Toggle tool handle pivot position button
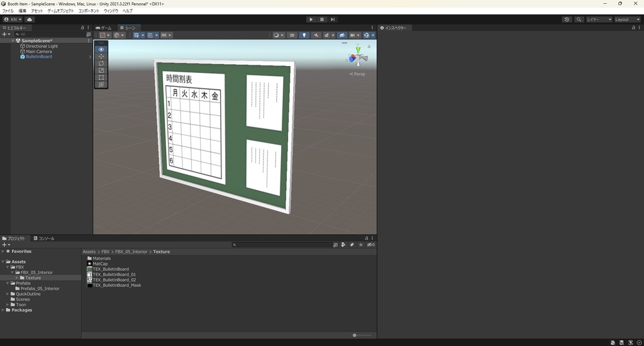Screen dimensions: 644x346 coord(105,35)
